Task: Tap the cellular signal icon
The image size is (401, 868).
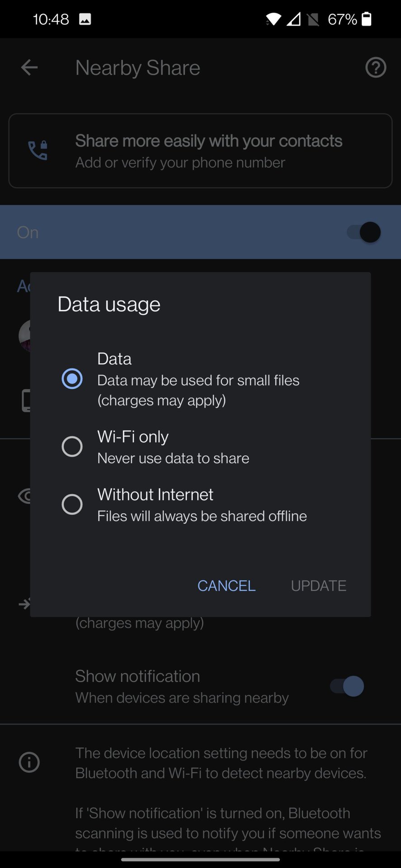Action: pyautogui.click(x=293, y=19)
